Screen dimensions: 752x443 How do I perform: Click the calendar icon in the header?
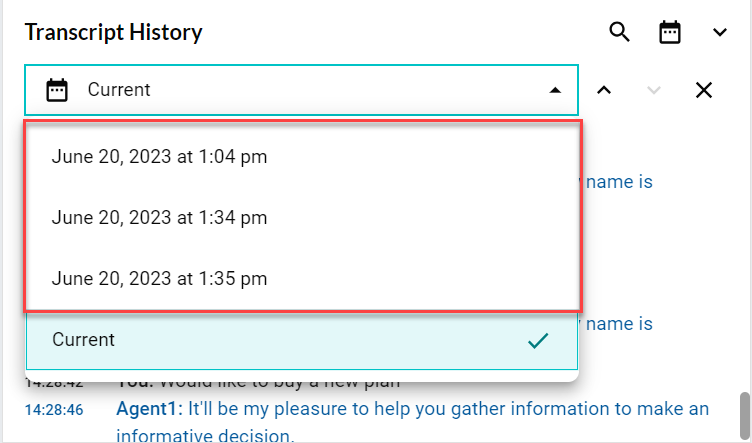pyautogui.click(x=669, y=32)
